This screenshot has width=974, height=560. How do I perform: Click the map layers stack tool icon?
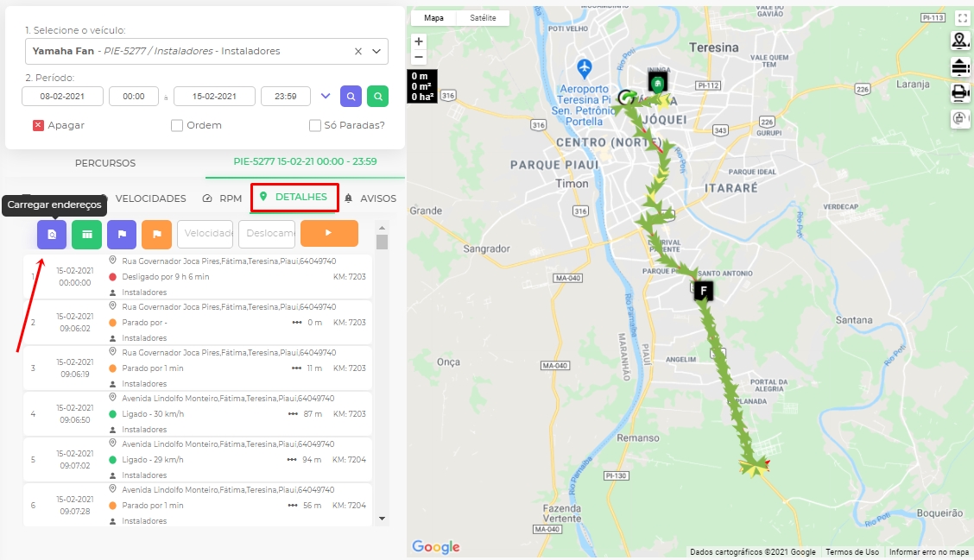[960, 67]
